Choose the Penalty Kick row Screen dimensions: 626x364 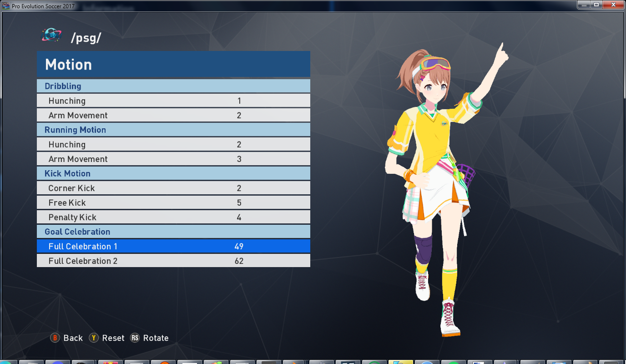pyautogui.click(x=173, y=217)
